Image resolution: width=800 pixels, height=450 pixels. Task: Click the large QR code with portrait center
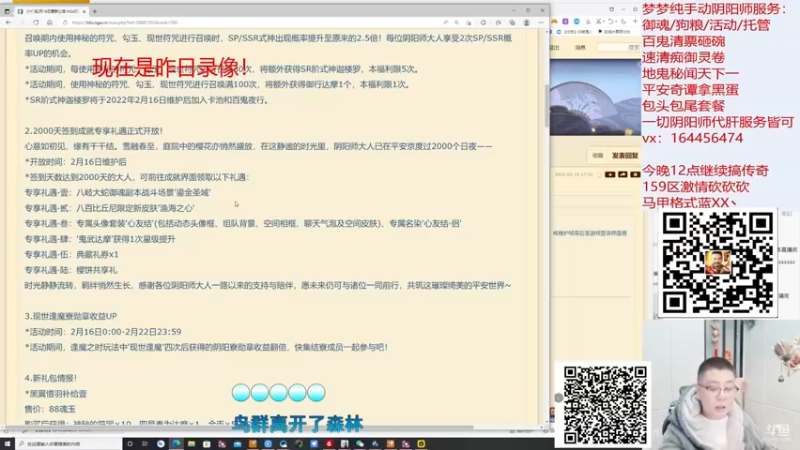tap(718, 263)
